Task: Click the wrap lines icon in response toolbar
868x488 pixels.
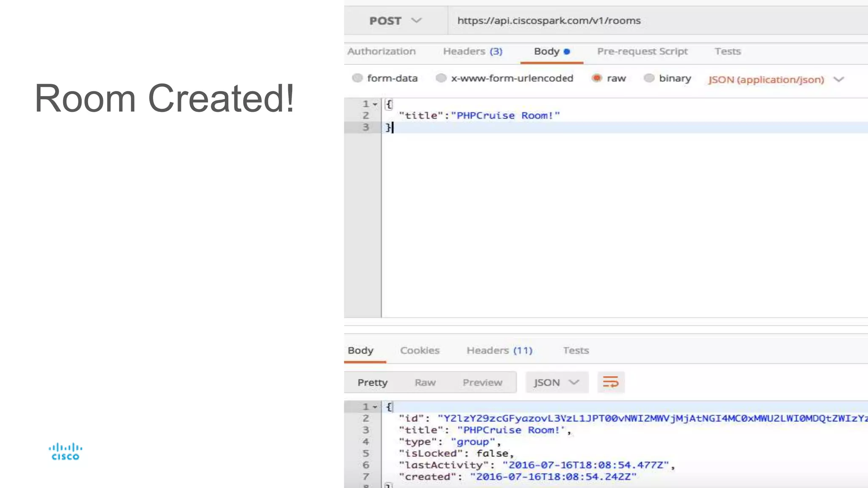Action: pyautogui.click(x=611, y=382)
